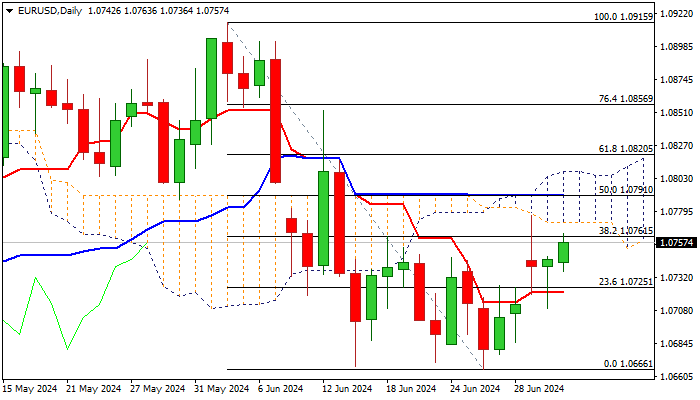
Task: Select the 23.6 1.07251 Fibonacci label
Action: (626, 282)
